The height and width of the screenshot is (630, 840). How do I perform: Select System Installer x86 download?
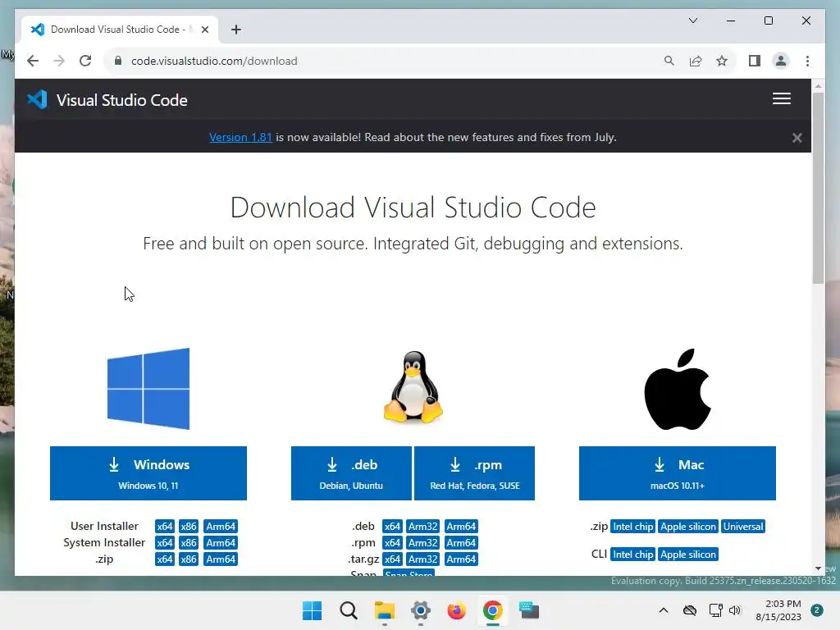[189, 543]
